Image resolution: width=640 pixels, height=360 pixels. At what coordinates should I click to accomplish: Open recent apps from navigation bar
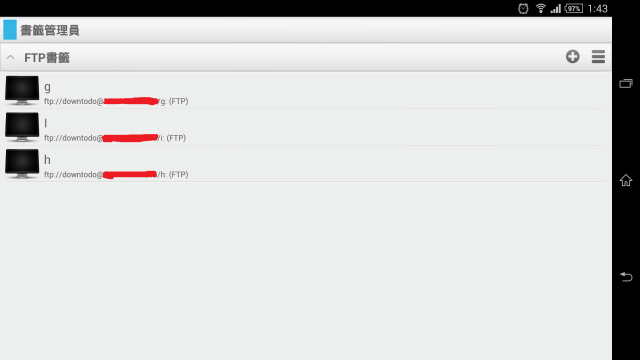click(x=626, y=84)
